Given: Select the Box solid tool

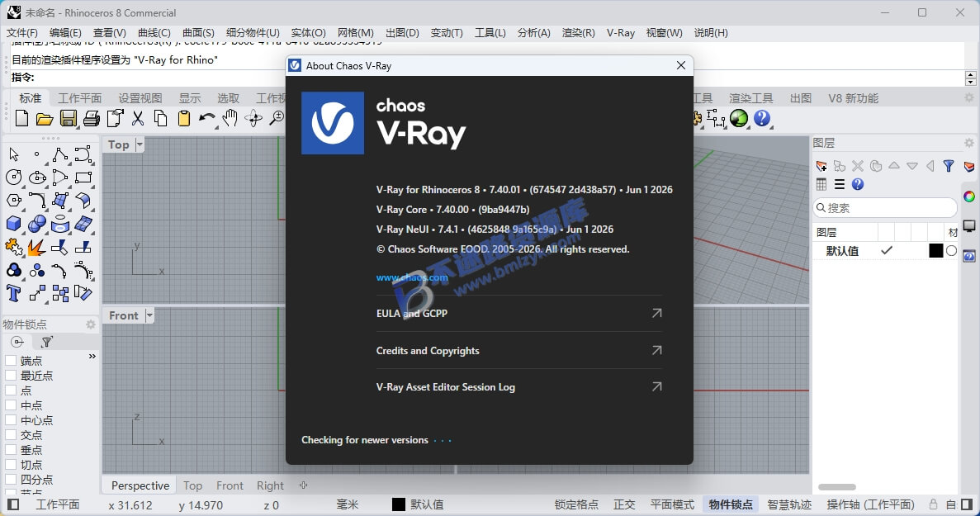Looking at the screenshot, I should 14,224.
